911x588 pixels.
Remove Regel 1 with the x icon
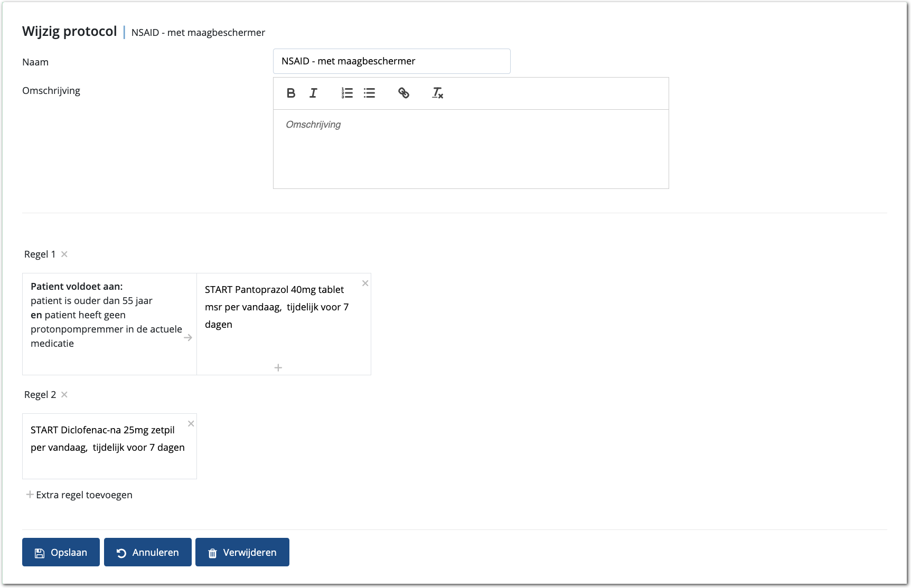click(64, 254)
